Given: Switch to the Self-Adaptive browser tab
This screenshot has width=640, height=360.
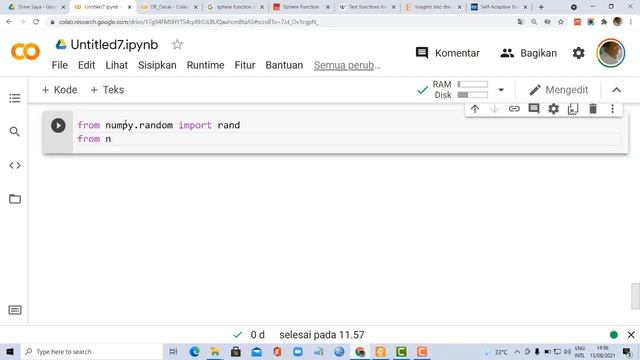Looking at the screenshot, I should (x=499, y=7).
